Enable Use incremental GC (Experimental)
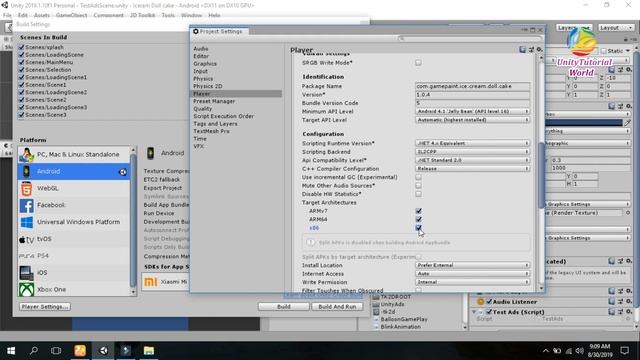The image size is (640, 360). coord(418,177)
